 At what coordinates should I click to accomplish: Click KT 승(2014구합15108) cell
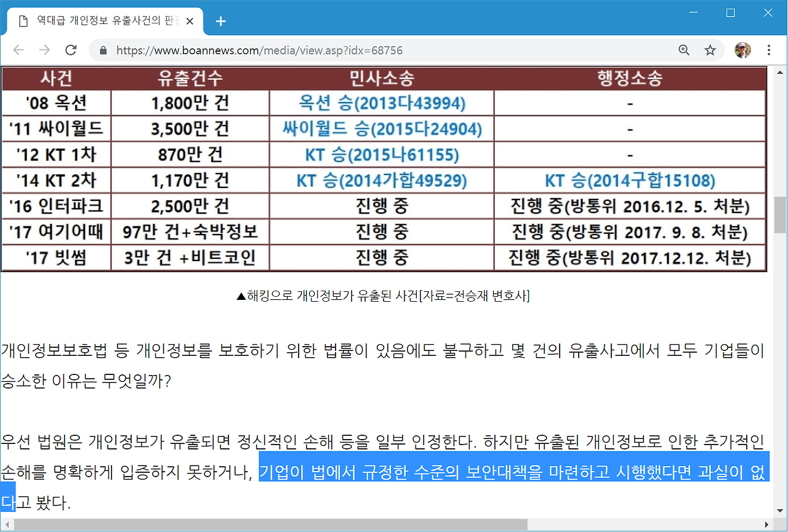click(x=630, y=180)
